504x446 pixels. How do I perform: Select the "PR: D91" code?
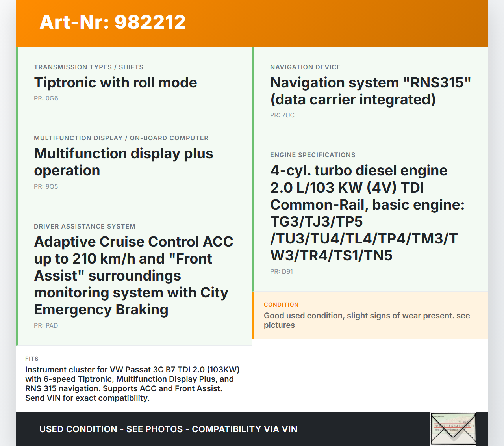coord(282,272)
